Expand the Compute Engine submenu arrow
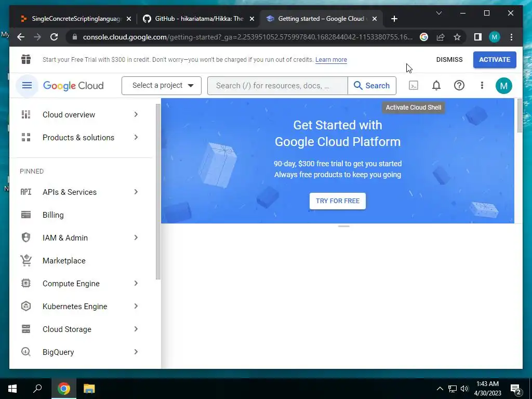Screen dimensions: 532x399 136,283
